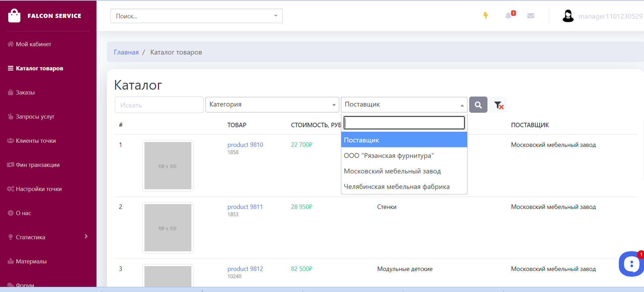Click the Falcon Service shopping bag logo

(14, 16)
